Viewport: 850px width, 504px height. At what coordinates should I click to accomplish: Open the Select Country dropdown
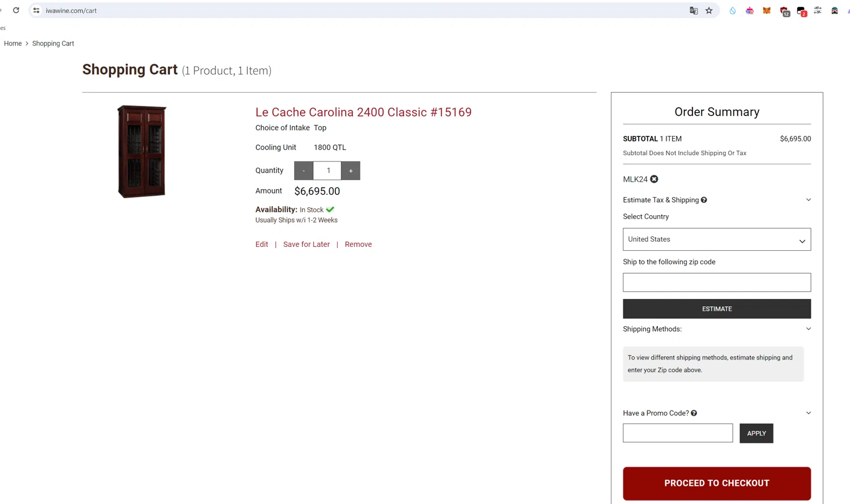(717, 240)
